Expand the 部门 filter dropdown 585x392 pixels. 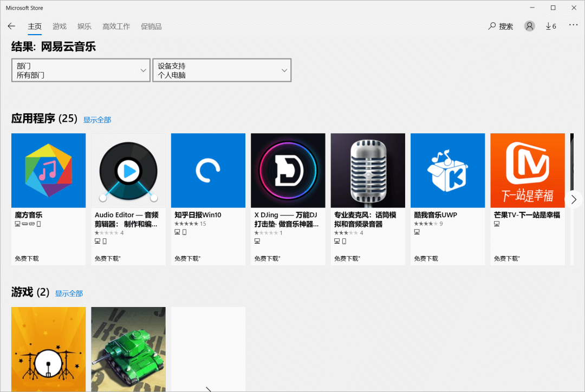pos(81,70)
